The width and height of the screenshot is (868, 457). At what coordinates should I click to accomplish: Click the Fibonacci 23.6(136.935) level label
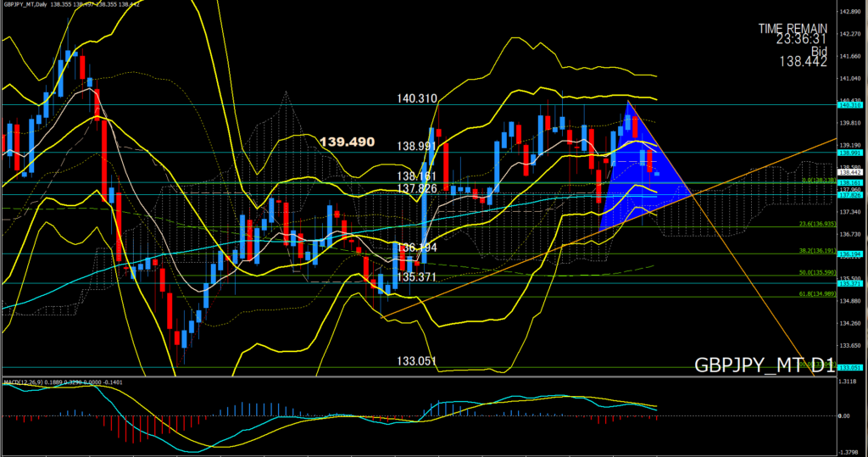pos(818,224)
